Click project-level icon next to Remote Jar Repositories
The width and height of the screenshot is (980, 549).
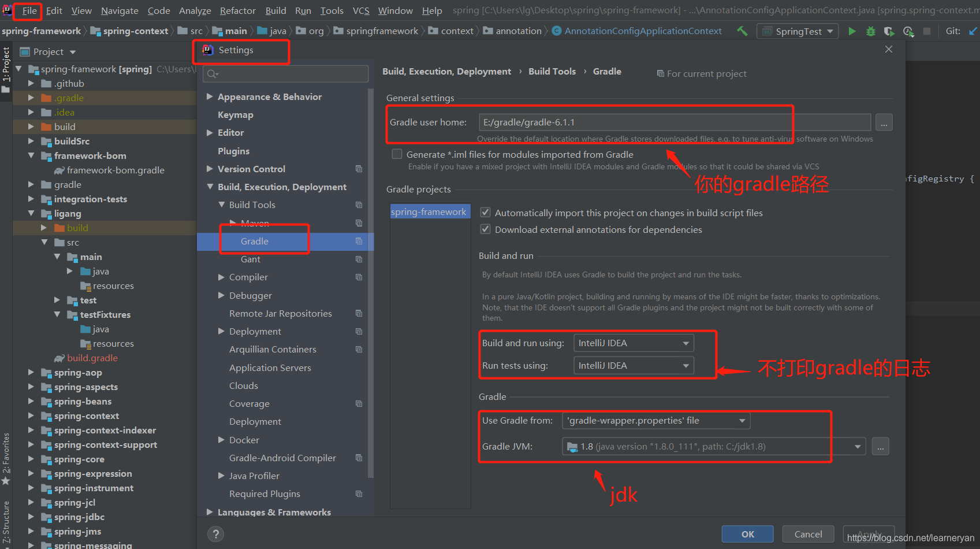359,314
